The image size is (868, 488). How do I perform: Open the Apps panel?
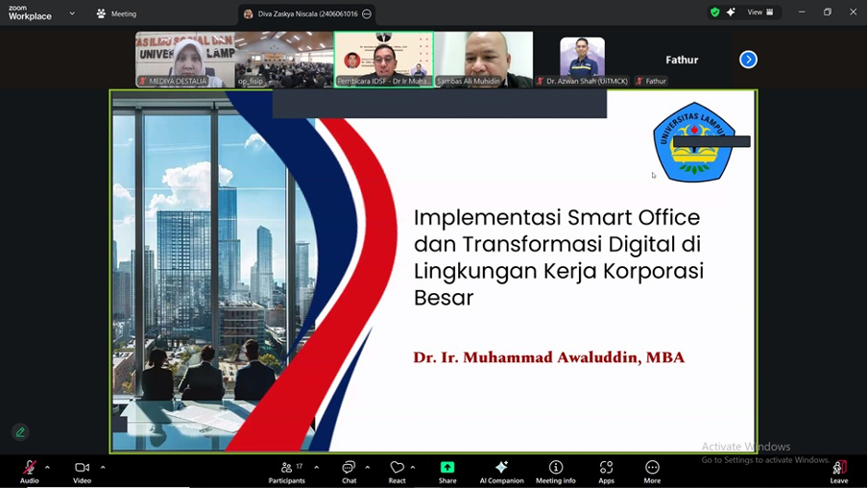[606, 470]
